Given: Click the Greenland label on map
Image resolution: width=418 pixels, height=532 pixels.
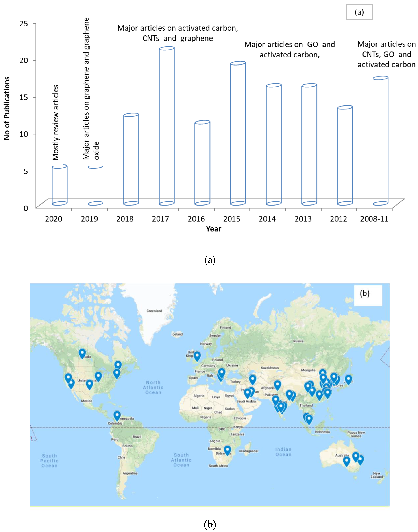Looking at the screenshot, I should click(154, 311).
